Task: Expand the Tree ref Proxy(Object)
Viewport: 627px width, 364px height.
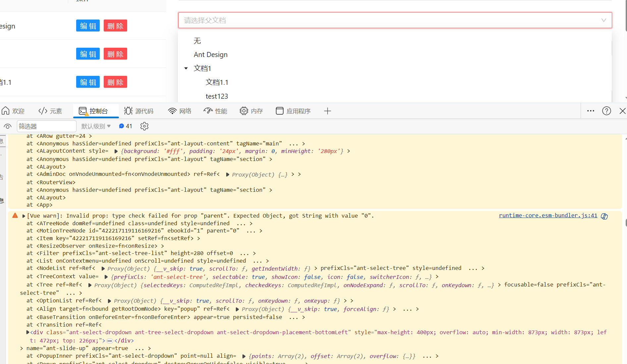Action: coord(90,285)
